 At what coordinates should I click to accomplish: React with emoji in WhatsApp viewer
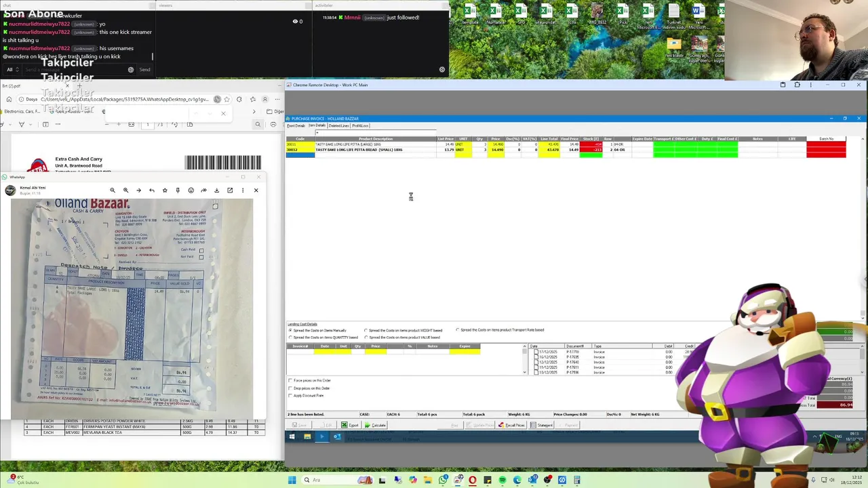(191, 190)
